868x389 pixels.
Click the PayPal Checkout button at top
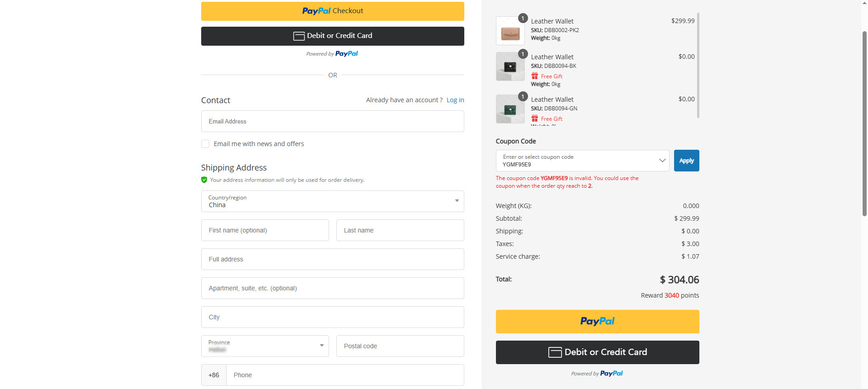tap(332, 11)
